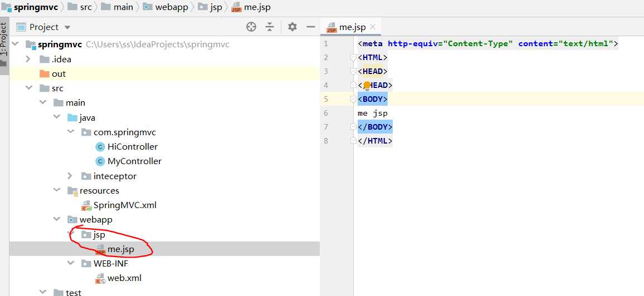
Task: Expand the .idea folder arrow
Action: [x=28, y=59]
